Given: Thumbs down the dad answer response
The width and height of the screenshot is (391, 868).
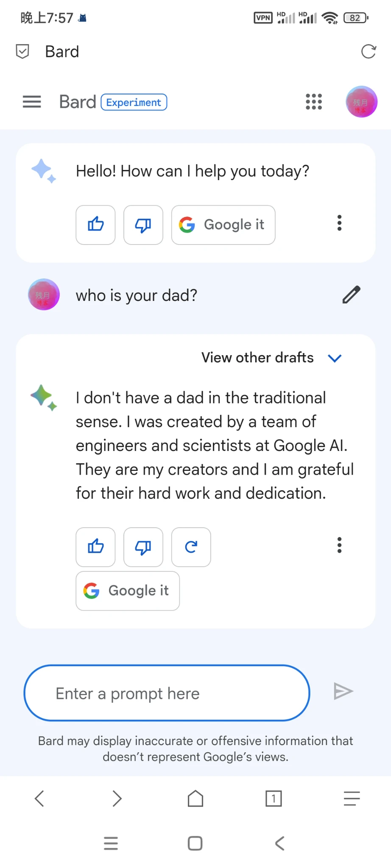Looking at the screenshot, I should (143, 547).
